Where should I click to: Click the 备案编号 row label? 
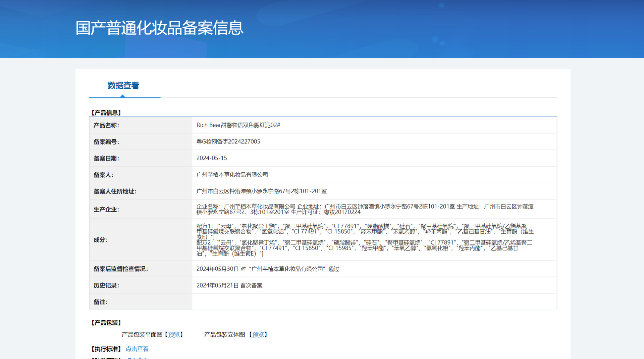(106, 142)
